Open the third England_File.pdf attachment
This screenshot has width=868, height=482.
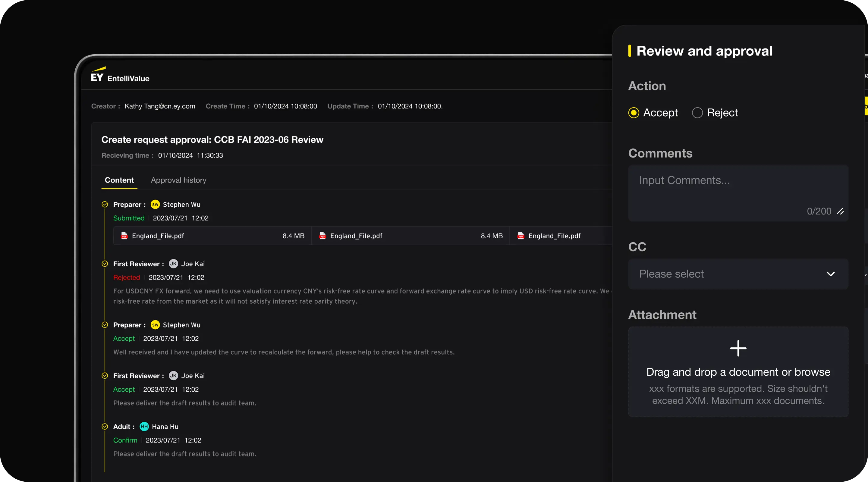[x=561, y=236]
